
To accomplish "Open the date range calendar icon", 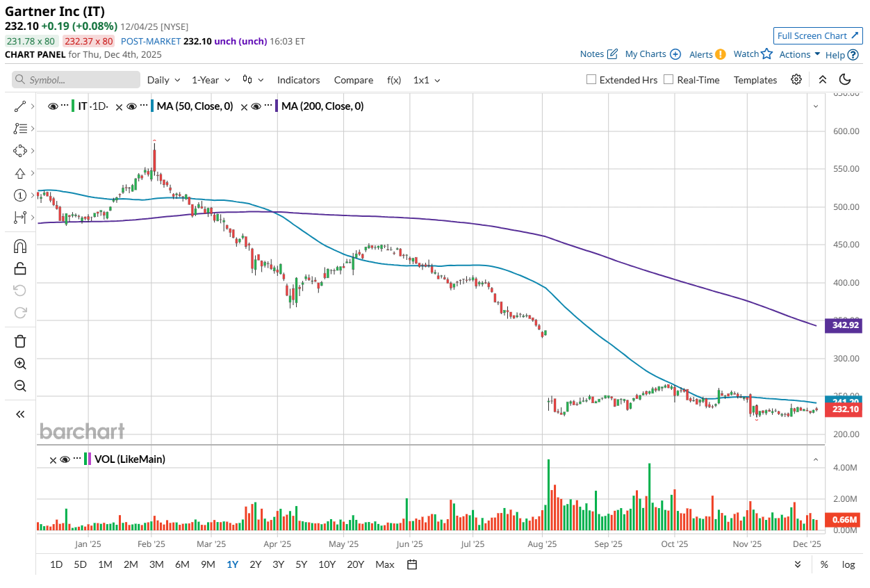I will click(412, 564).
